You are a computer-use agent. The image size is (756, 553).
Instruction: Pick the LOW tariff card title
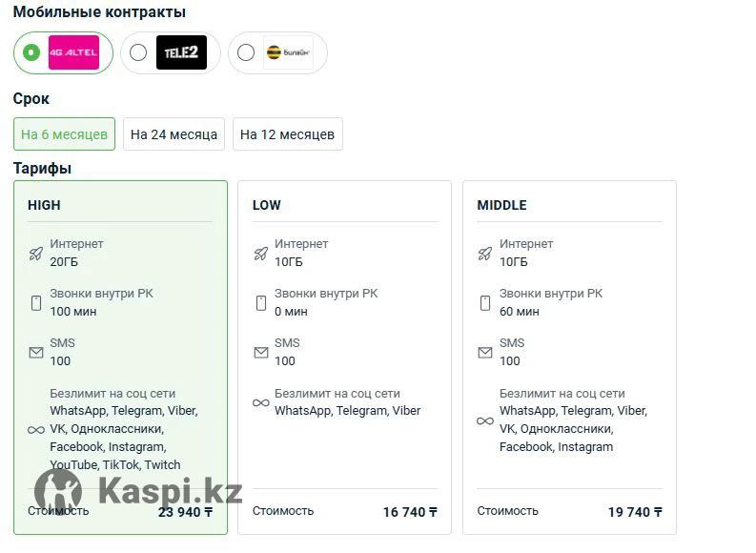(x=267, y=205)
